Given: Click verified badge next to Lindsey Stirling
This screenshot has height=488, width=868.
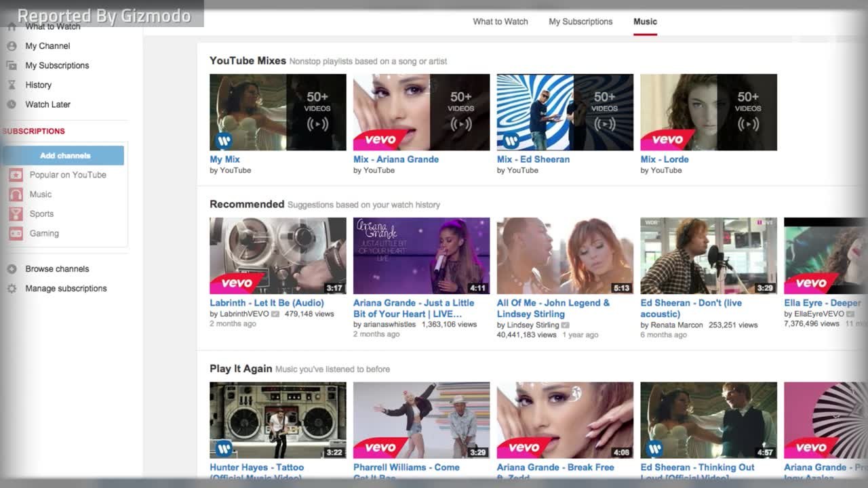Looking at the screenshot, I should (566, 325).
